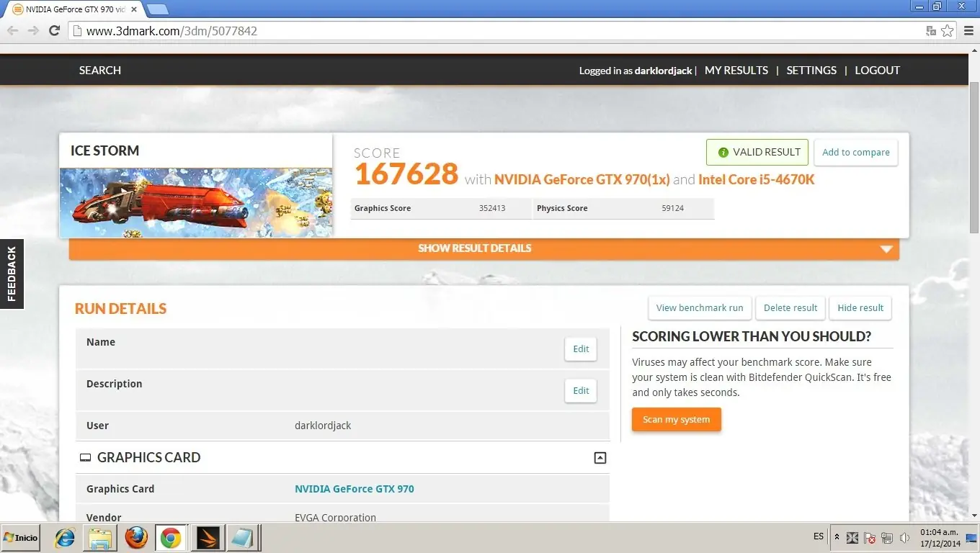The image size is (980, 553).
Task: Open the light blue notepad app in taskbar
Action: point(241,538)
